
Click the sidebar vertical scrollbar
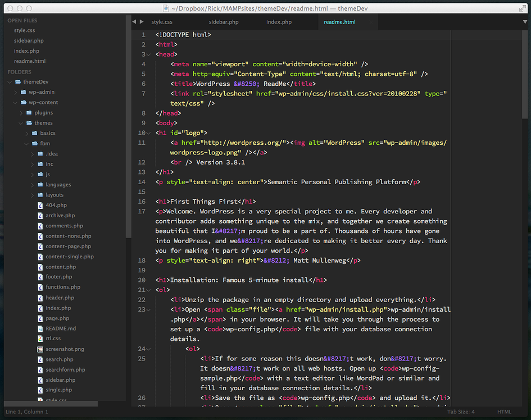click(128, 127)
